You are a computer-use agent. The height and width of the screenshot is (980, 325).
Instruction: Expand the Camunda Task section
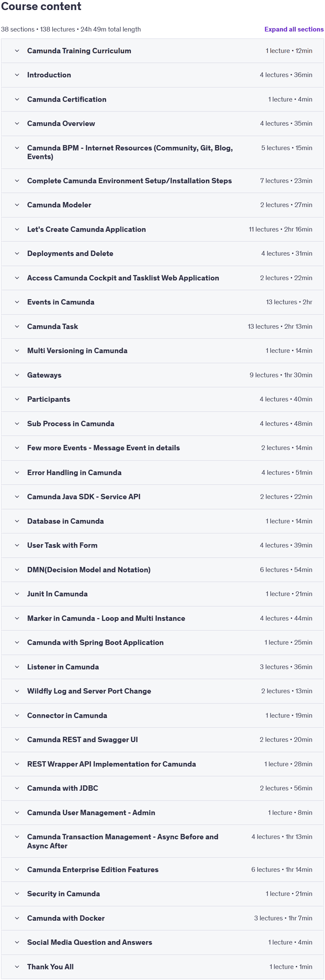point(162,326)
